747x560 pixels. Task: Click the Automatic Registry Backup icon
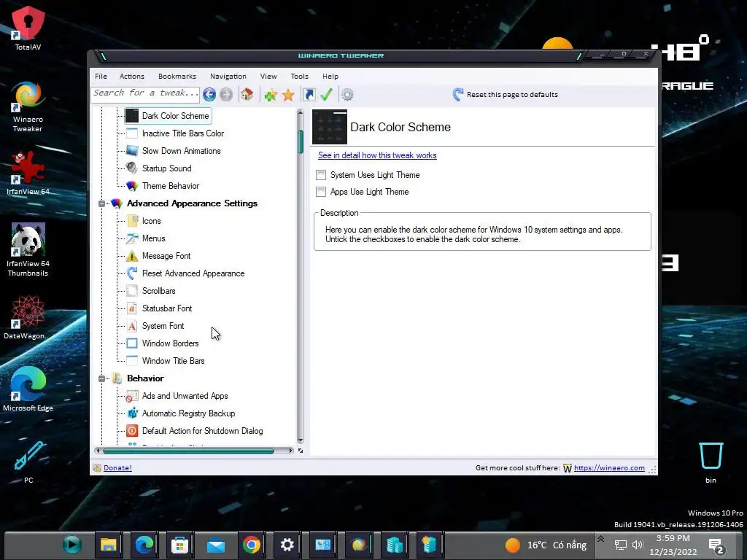132,413
